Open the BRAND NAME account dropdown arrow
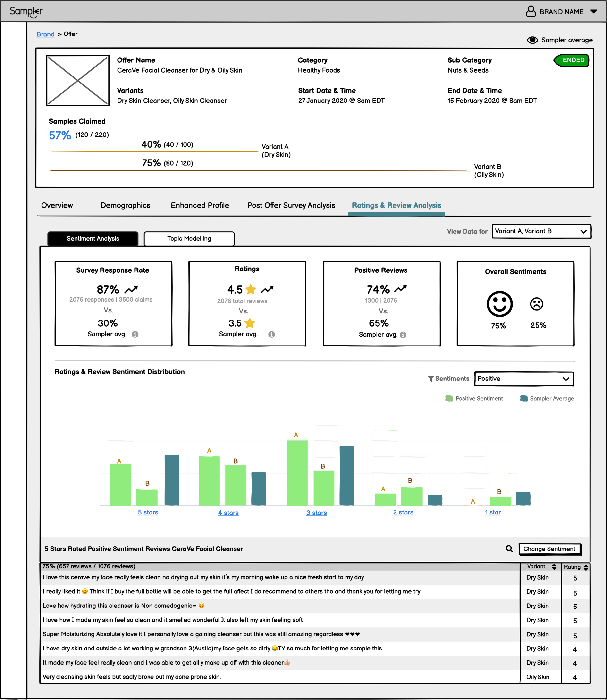The image size is (607, 700). point(593,11)
